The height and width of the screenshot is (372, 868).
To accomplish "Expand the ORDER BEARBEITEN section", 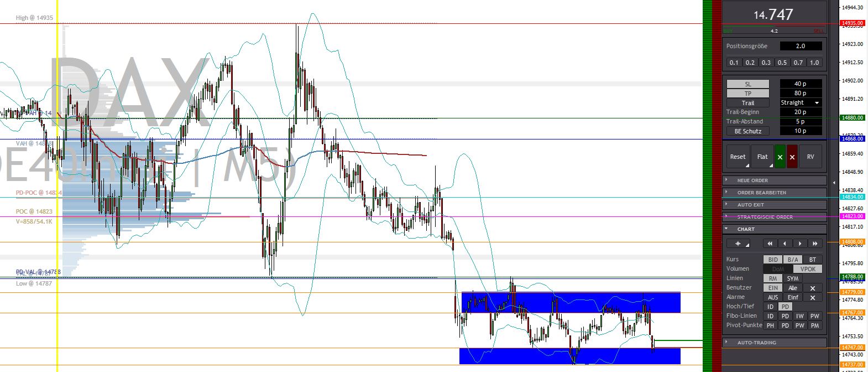I will 775,193.
